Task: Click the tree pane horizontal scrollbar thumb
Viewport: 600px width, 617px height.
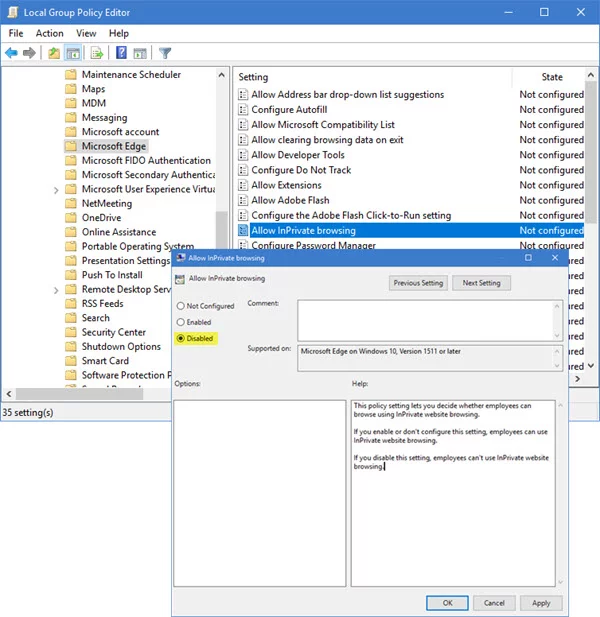Action: pyautogui.click(x=79, y=394)
